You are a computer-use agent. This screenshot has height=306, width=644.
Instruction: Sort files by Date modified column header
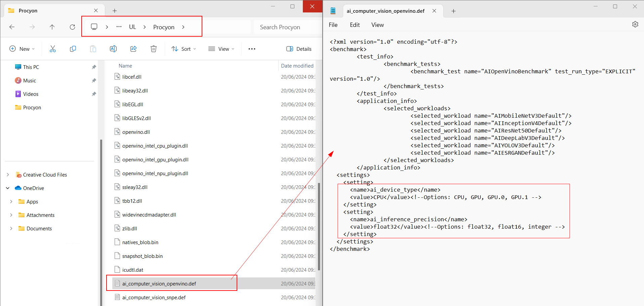pyautogui.click(x=297, y=66)
